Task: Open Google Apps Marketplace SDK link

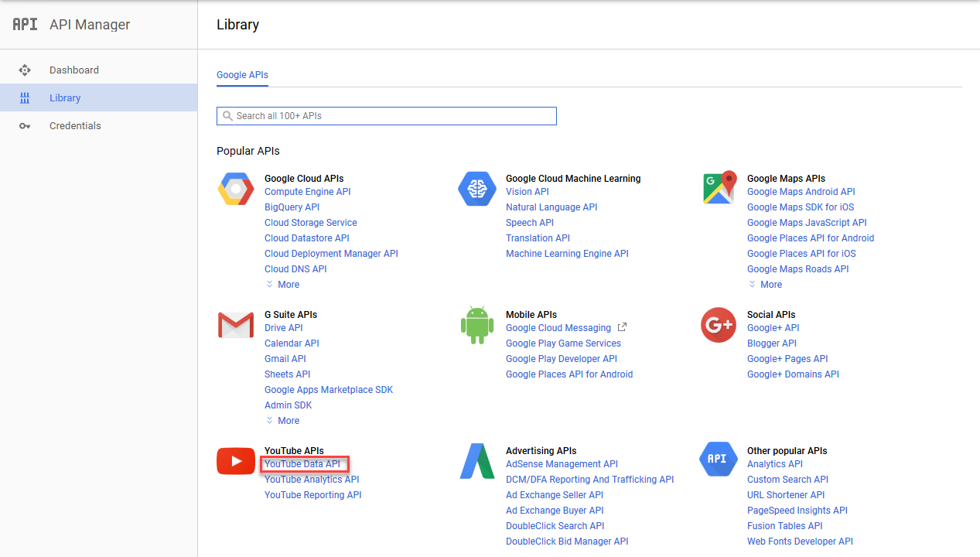Action: click(329, 390)
